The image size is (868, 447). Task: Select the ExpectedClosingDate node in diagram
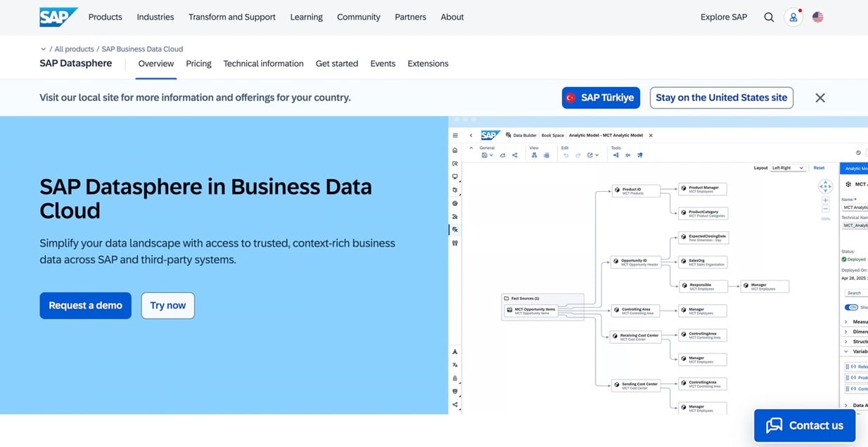[703, 238]
